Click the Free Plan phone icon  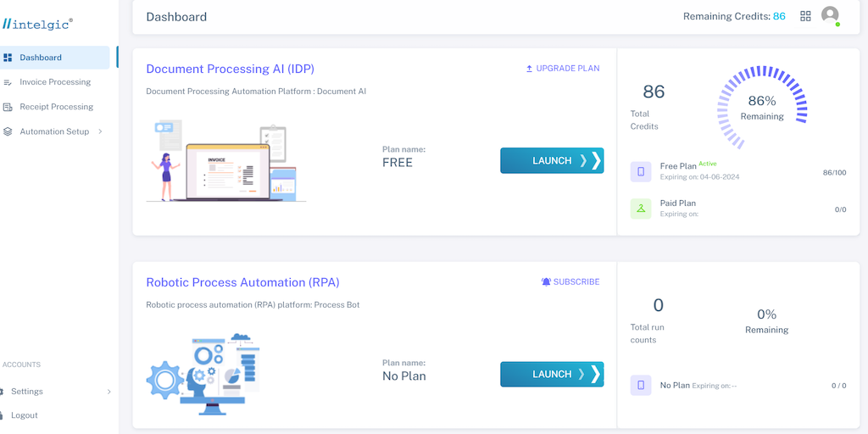click(x=641, y=171)
